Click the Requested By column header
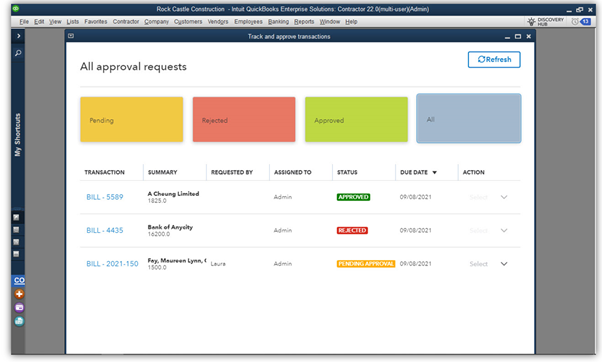The height and width of the screenshot is (362, 602). (232, 172)
